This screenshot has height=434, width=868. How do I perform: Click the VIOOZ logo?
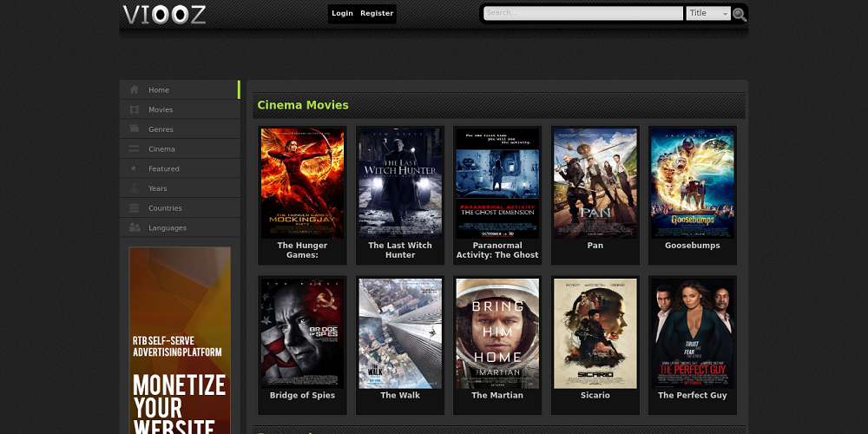[164, 15]
